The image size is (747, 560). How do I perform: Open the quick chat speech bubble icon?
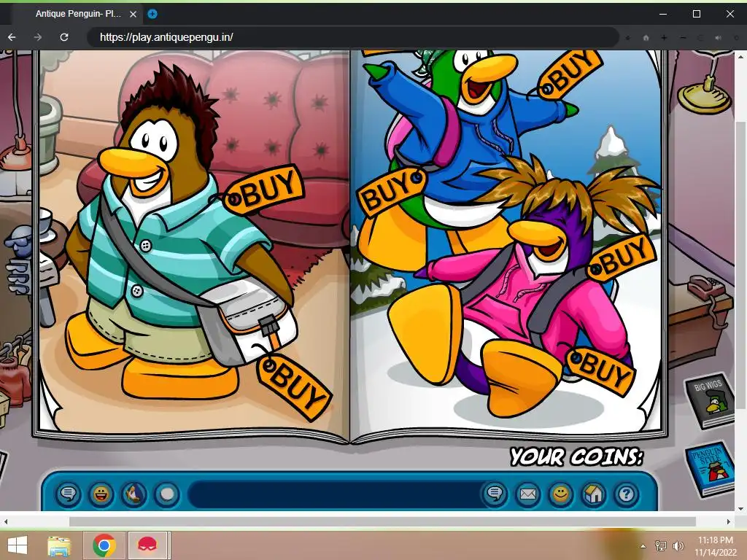click(x=68, y=494)
